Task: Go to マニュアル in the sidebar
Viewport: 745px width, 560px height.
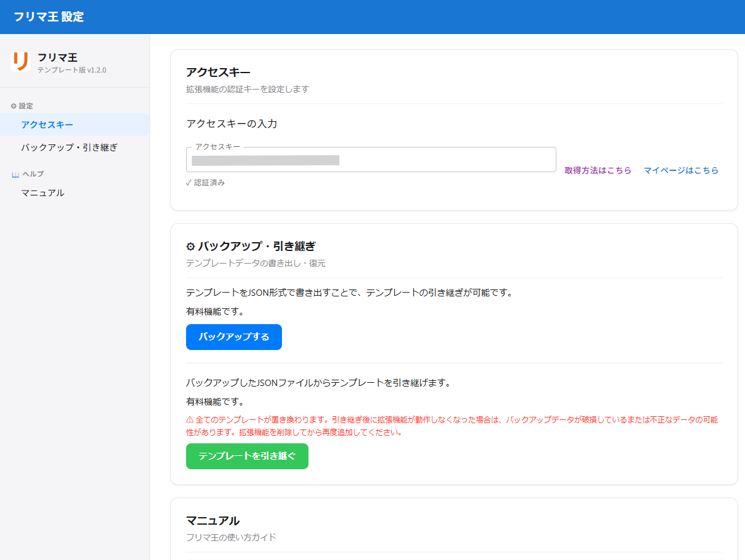Action: 43,193
